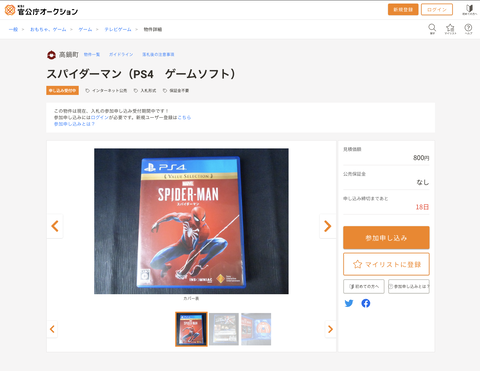
Task: Click the 新規登録 button in header
Action: (x=403, y=10)
